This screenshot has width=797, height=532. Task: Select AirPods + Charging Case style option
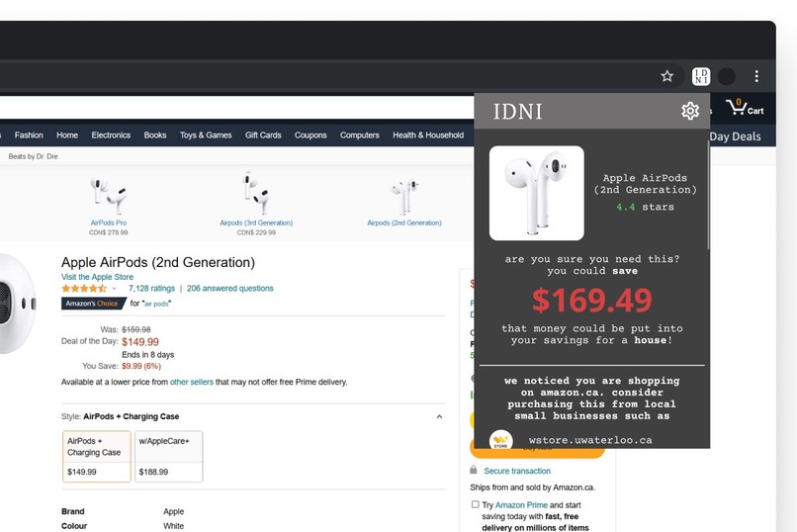click(x=97, y=456)
